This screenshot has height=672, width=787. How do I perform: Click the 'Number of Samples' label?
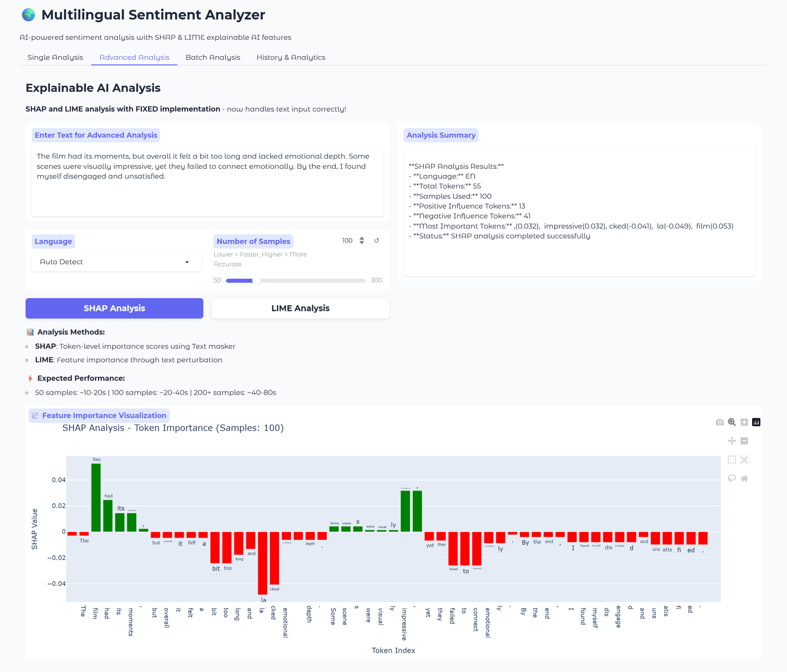[x=253, y=241]
